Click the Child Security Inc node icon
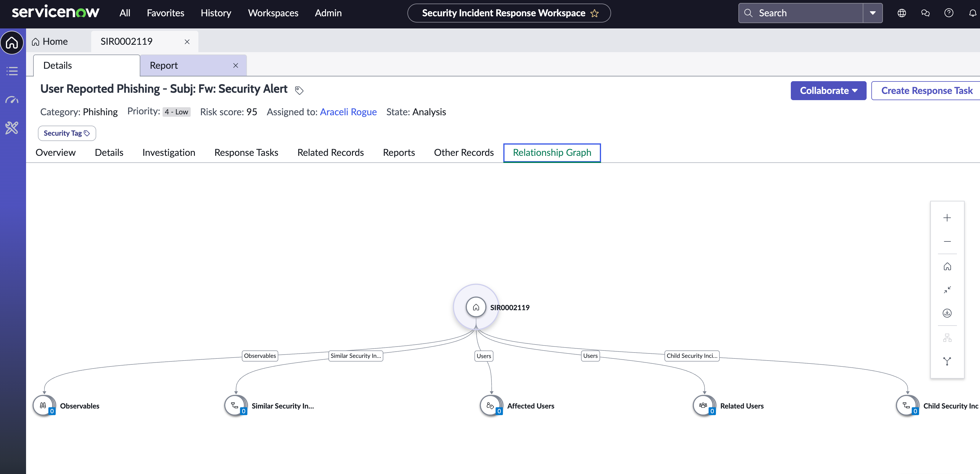Viewport: 980px width, 474px height. (907, 406)
